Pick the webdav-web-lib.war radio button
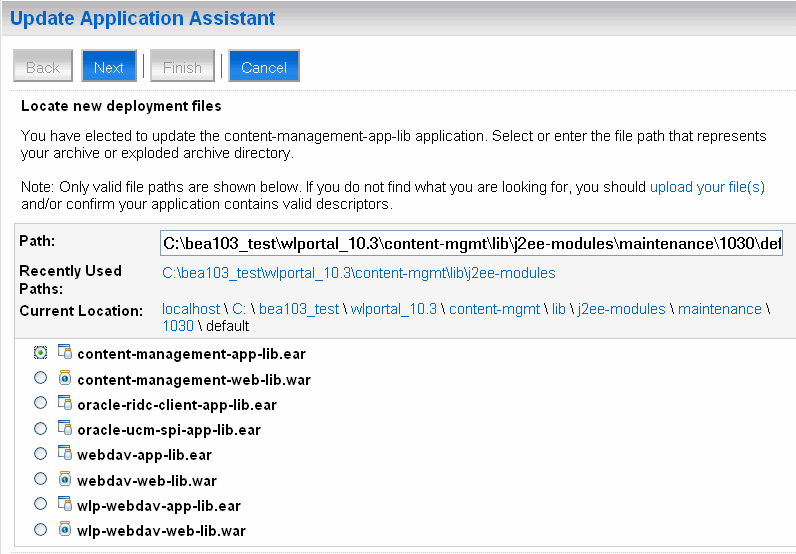This screenshot has width=796, height=554. pyautogui.click(x=40, y=478)
